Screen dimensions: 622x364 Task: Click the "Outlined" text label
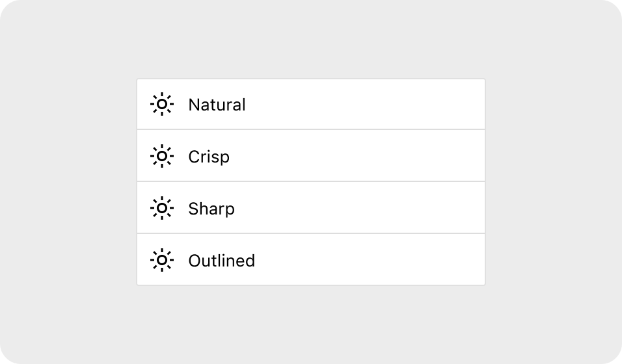click(x=221, y=261)
